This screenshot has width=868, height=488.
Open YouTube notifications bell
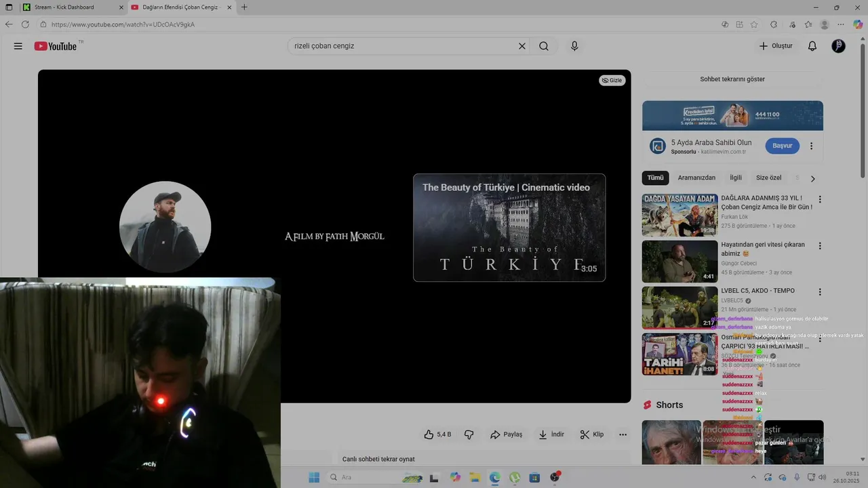(x=812, y=46)
